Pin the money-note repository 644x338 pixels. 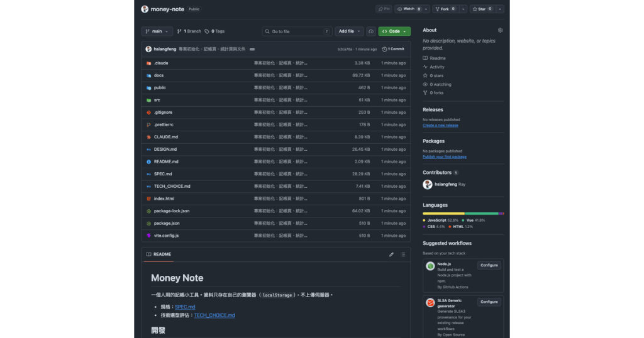click(384, 9)
